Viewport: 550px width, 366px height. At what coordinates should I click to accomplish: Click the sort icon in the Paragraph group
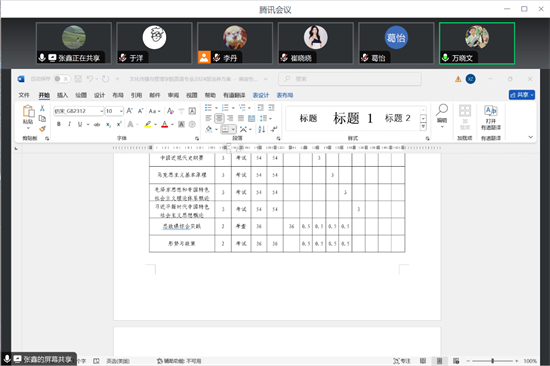(262, 129)
